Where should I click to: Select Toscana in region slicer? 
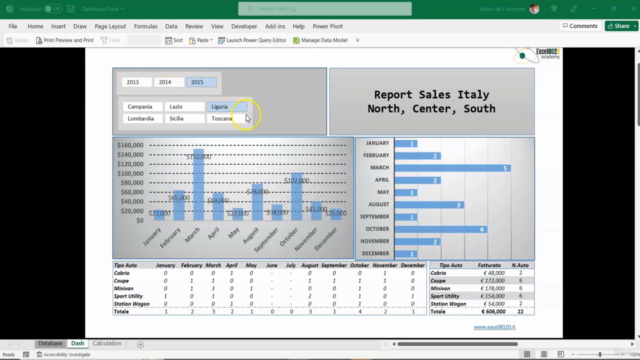[227, 118]
